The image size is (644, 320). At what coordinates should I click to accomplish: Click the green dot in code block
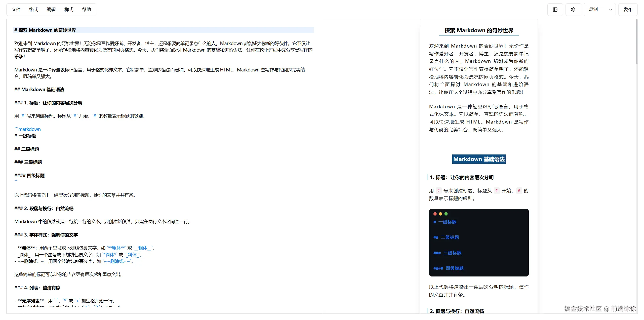click(446, 214)
